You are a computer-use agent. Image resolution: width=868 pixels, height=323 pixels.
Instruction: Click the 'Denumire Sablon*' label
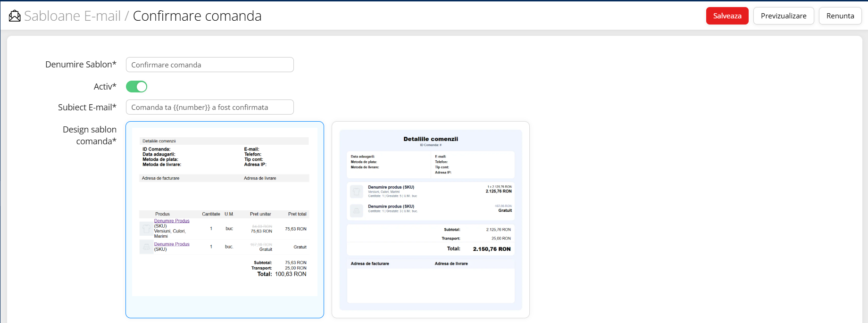click(81, 65)
